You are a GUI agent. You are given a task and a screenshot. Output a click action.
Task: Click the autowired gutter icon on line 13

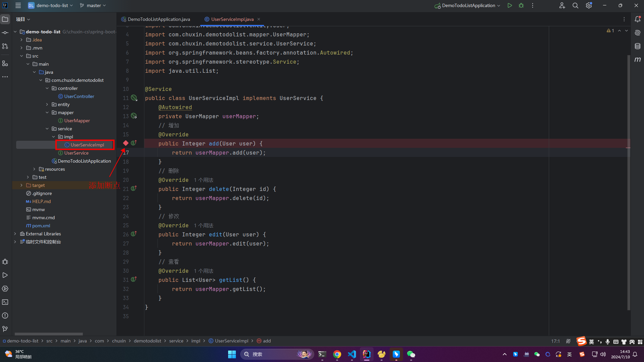click(134, 116)
